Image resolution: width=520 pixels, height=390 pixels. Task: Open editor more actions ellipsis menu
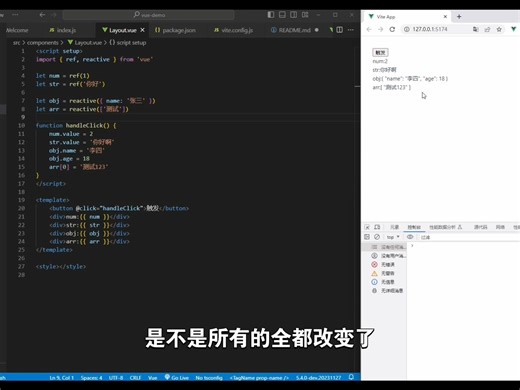point(351,30)
